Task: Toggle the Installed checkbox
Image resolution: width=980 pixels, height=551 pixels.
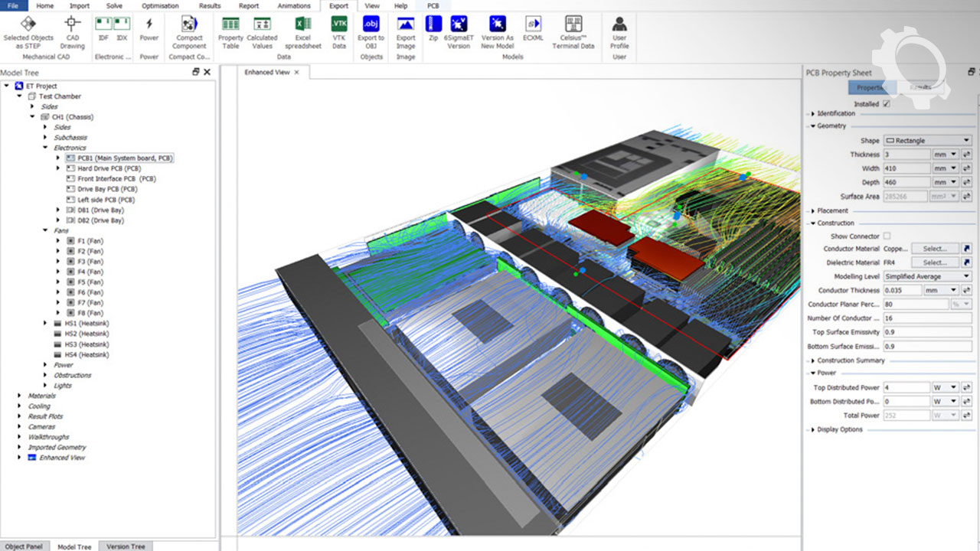Action: point(887,104)
